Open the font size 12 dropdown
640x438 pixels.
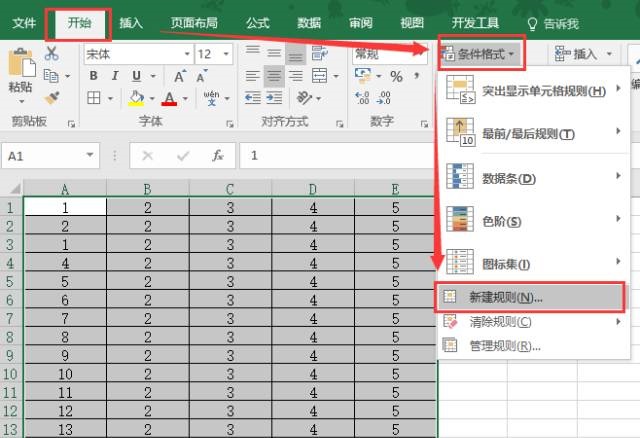[x=226, y=54]
